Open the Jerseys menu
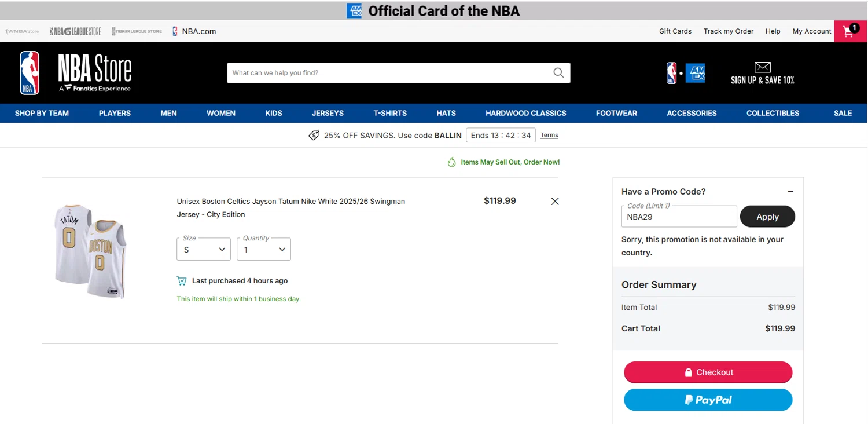This screenshot has width=868, height=424. (328, 113)
